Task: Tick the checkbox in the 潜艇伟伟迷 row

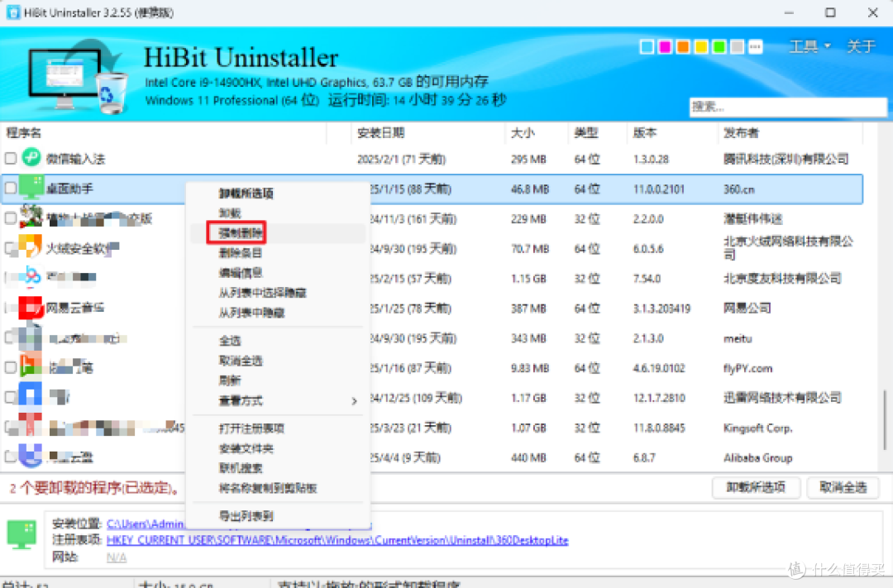Action: [10, 218]
